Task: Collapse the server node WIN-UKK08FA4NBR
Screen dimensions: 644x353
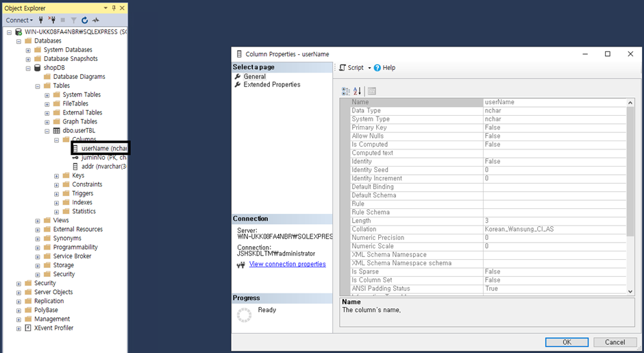Action: coord(9,32)
